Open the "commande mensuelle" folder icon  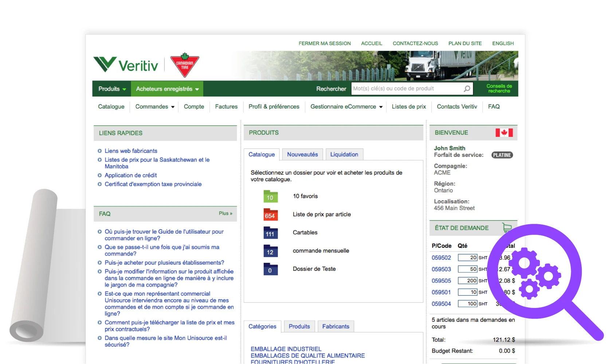pos(270,251)
